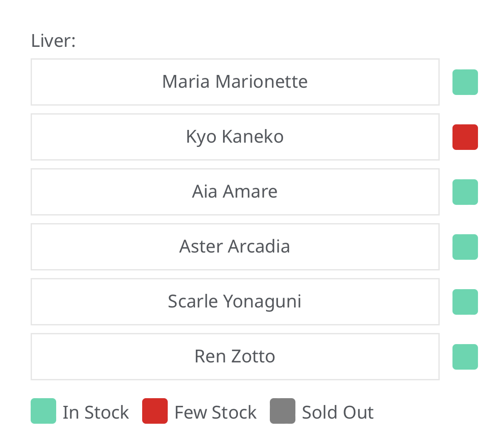Pick the Aia Amare option
The image size is (498, 448).
(235, 192)
